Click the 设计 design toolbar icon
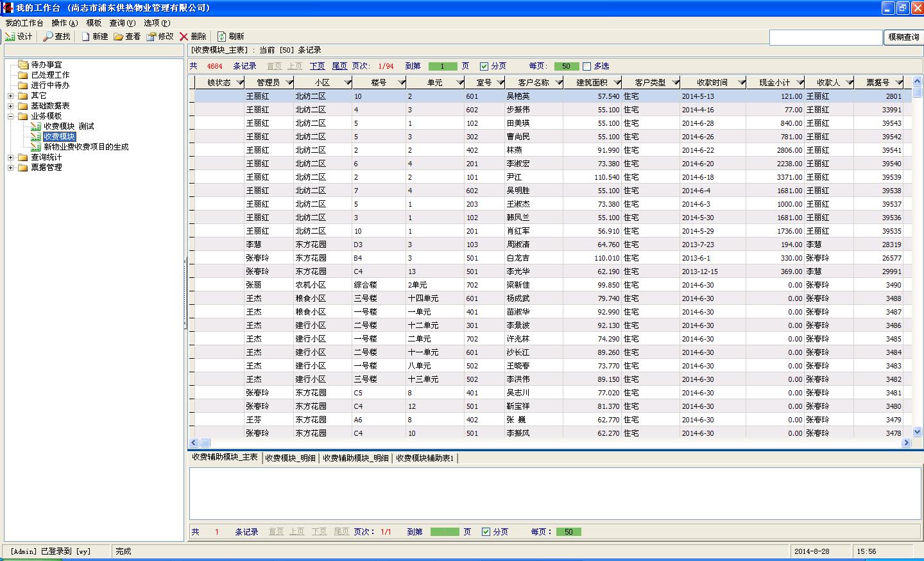This screenshot has width=924, height=561. [x=11, y=37]
